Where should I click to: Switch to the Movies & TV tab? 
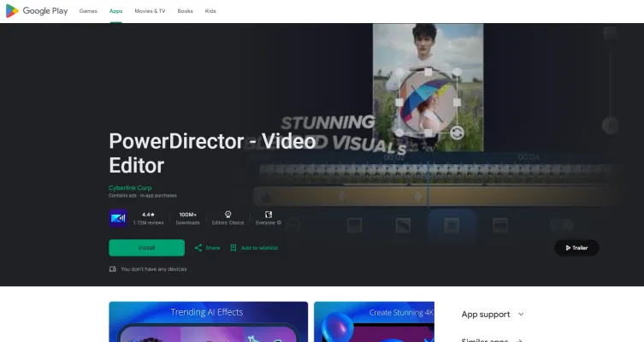click(x=150, y=11)
